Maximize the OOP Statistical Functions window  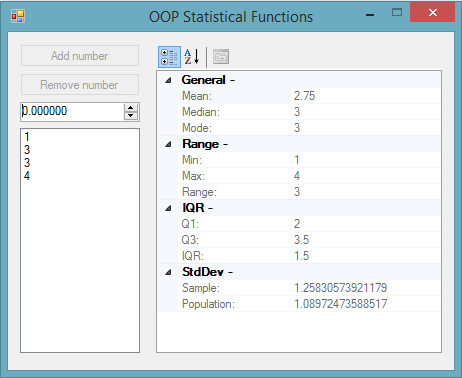397,13
